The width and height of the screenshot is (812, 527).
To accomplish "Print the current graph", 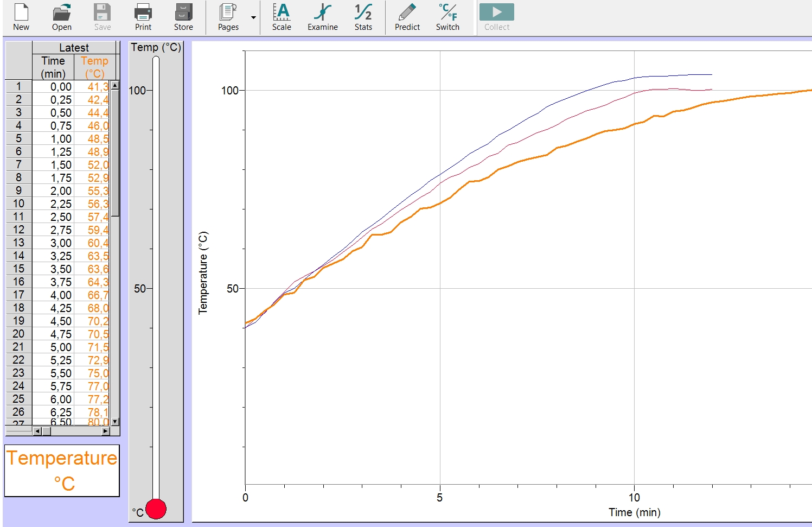I will click(x=143, y=17).
